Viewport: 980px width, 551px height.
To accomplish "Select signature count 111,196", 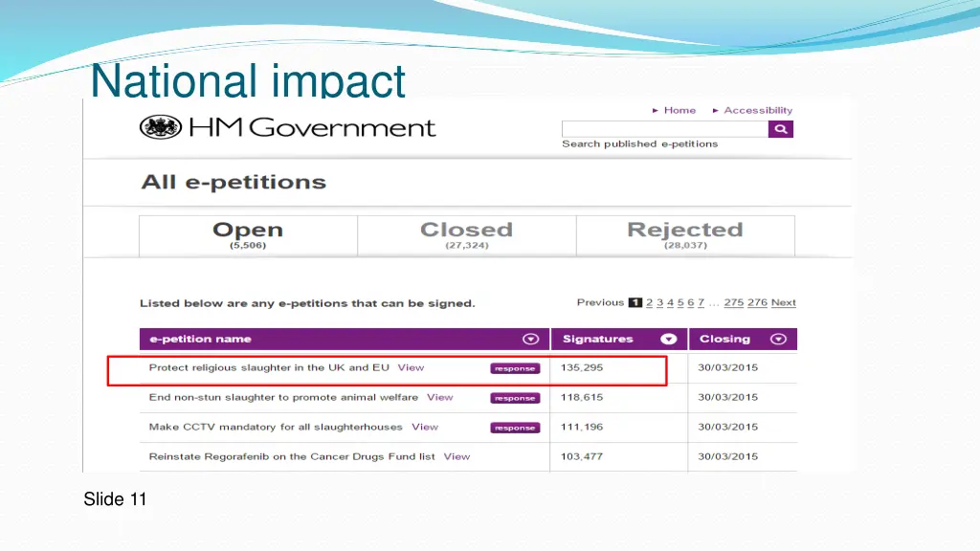I will 582,427.
